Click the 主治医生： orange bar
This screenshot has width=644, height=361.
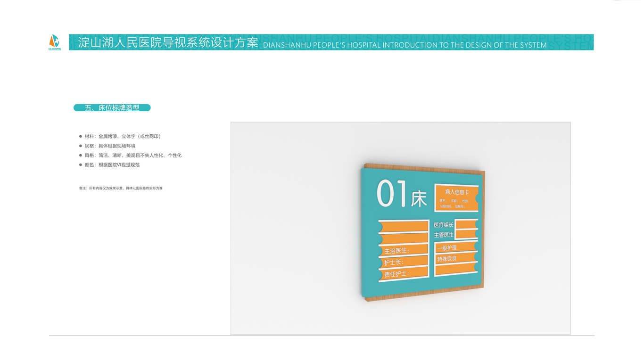coord(403,250)
